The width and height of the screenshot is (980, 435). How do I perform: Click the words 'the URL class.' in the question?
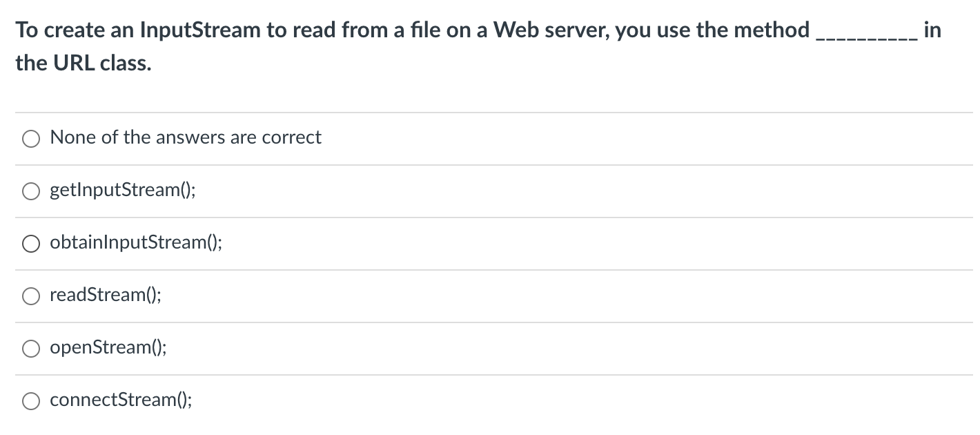pyautogui.click(x=84, y=63)
